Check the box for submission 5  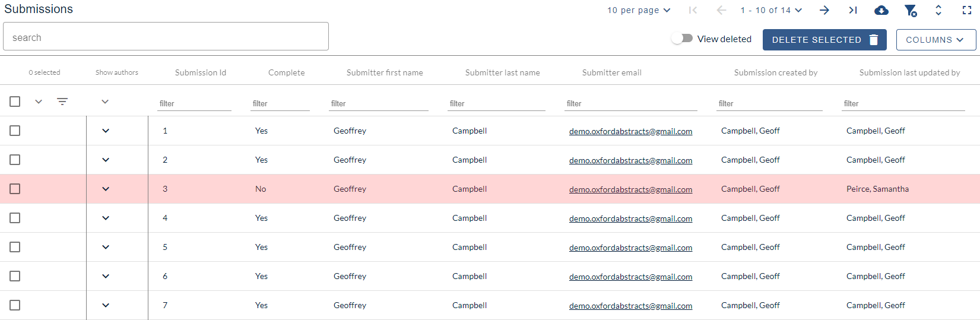tap(15, 247)
